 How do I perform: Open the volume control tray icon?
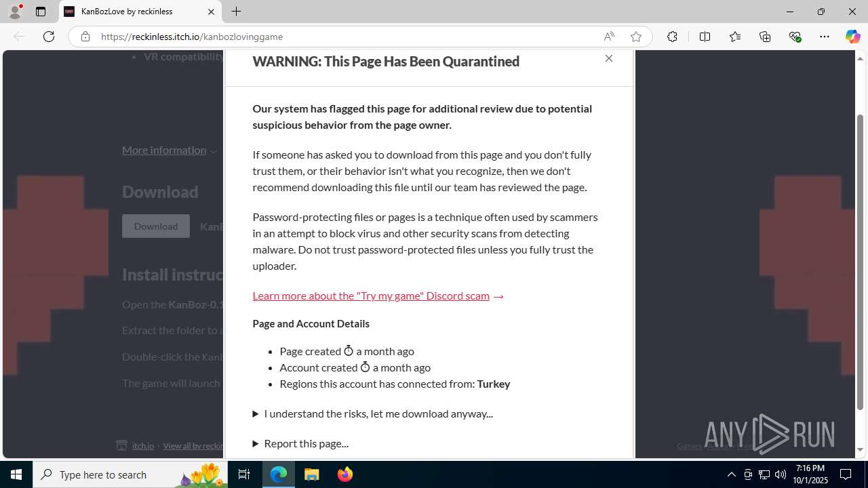[781, 474]
